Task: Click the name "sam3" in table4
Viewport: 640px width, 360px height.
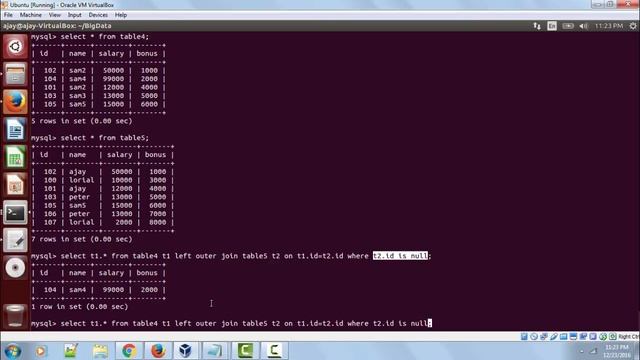Action: pos(78,96)
